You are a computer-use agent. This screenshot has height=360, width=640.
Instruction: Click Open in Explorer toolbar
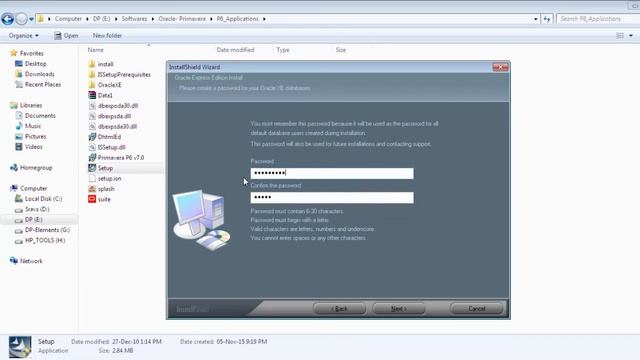click(x=66, y=36)
